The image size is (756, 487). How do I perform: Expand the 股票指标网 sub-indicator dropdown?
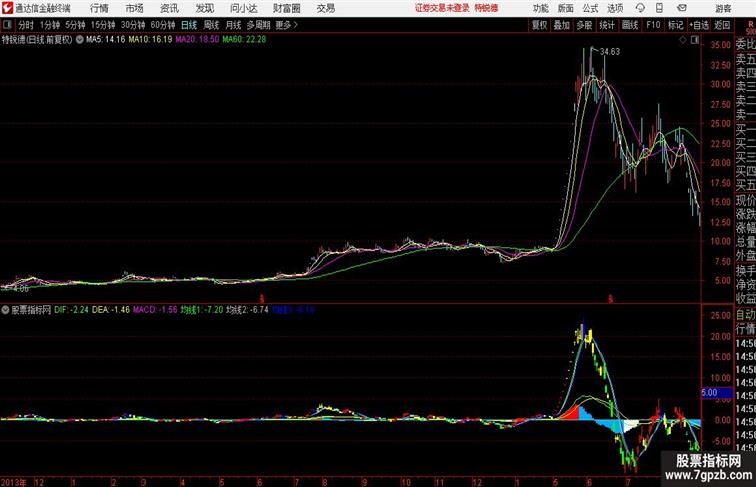pyautogui.click(x=6, y=310)
